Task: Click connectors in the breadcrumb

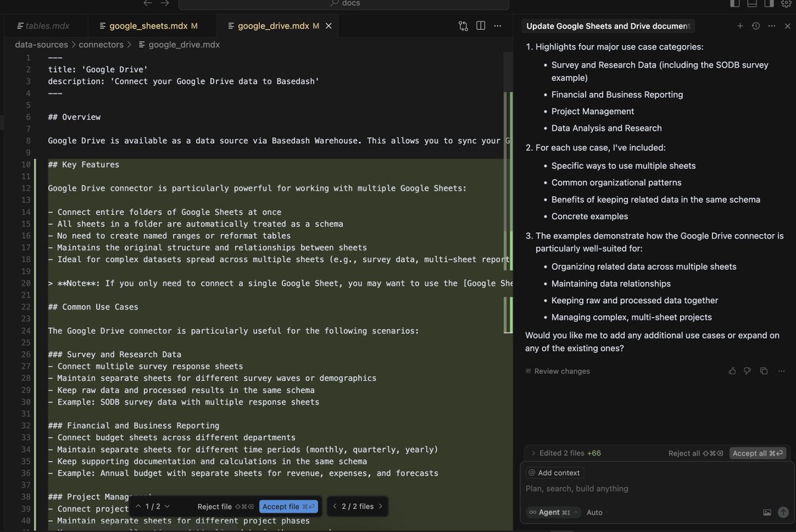Action: click(101, 44)
